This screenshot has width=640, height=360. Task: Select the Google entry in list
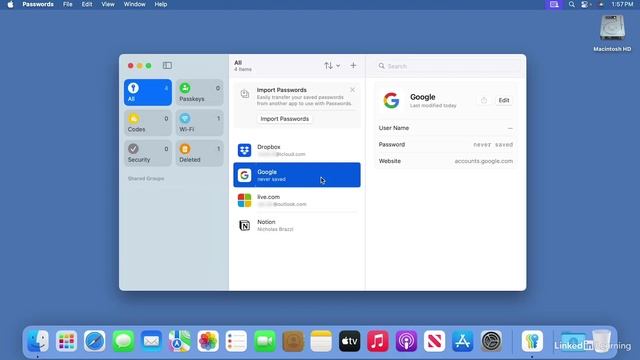tap(297, 175)
